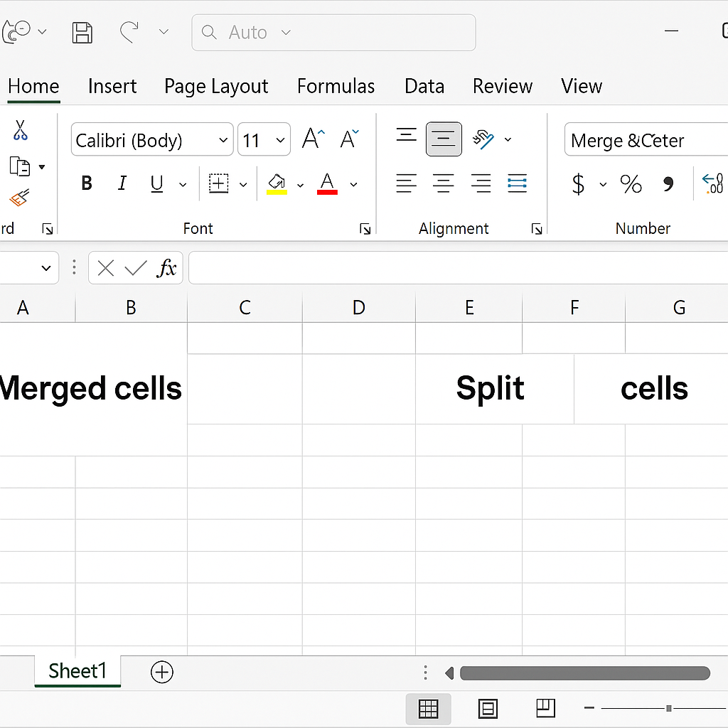Screen dimensions: 728x728
Task: Open Insert Function fx
Action: click(166, 268)
